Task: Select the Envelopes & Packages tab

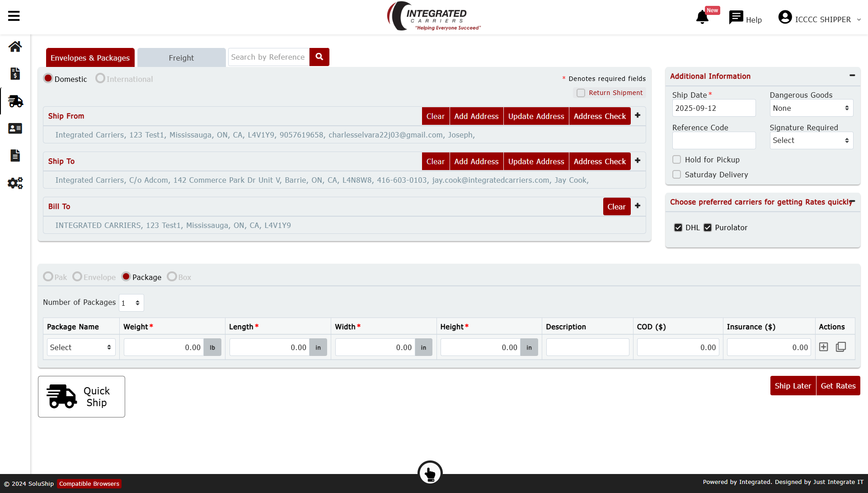Action: 90,57
